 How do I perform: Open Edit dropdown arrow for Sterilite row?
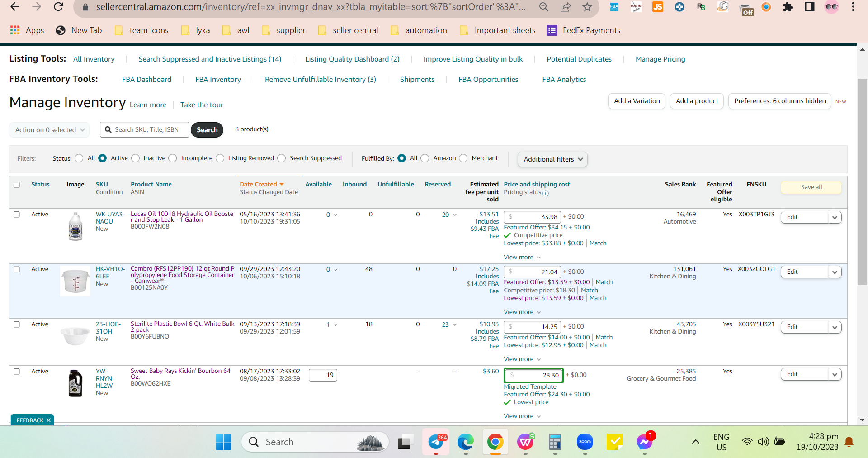pos(835,327)
